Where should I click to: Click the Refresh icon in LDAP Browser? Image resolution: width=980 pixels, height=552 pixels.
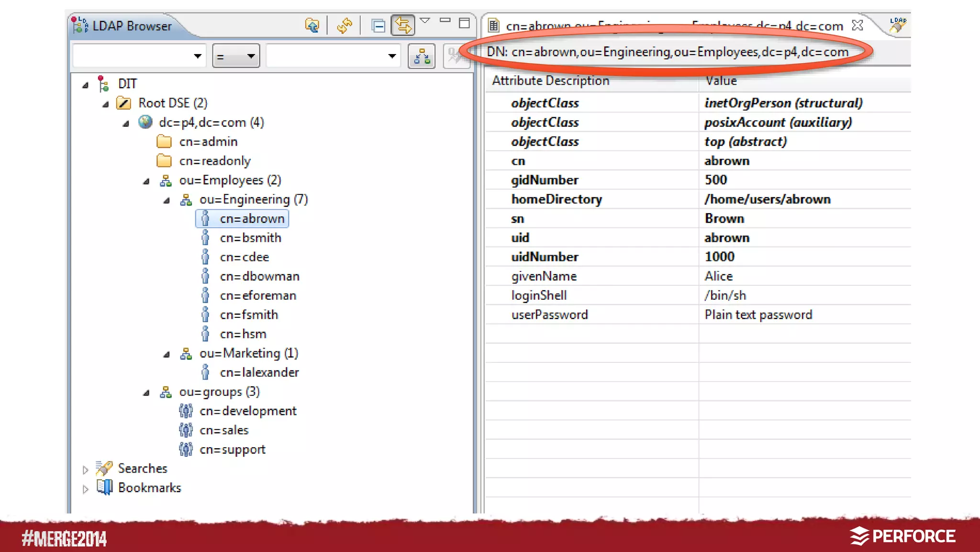pyautogui.click(x=345, y=25)
